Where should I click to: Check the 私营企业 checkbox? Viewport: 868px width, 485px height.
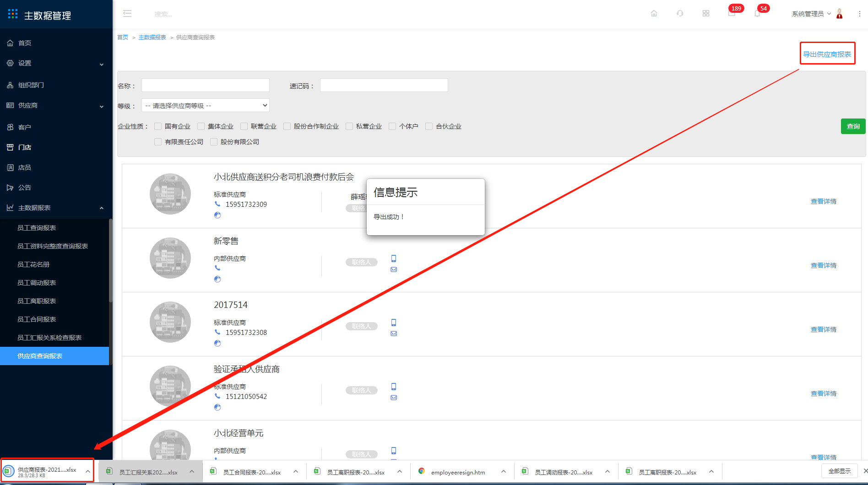(x=349, y=126)
